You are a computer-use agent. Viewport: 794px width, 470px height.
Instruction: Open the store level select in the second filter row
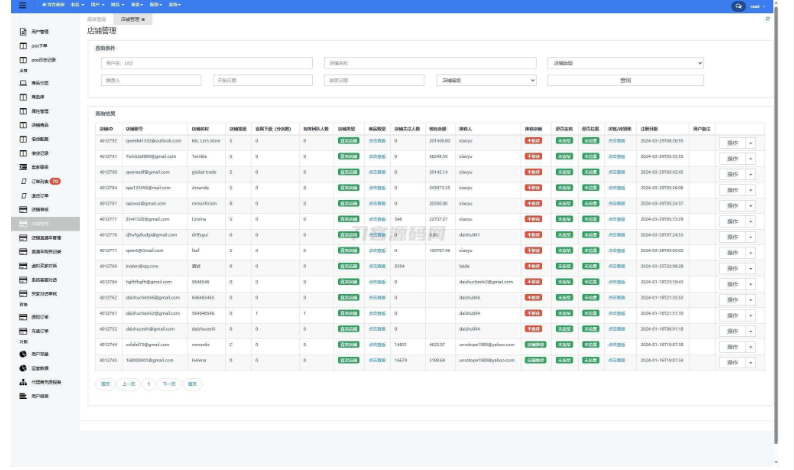pos(486,80)
